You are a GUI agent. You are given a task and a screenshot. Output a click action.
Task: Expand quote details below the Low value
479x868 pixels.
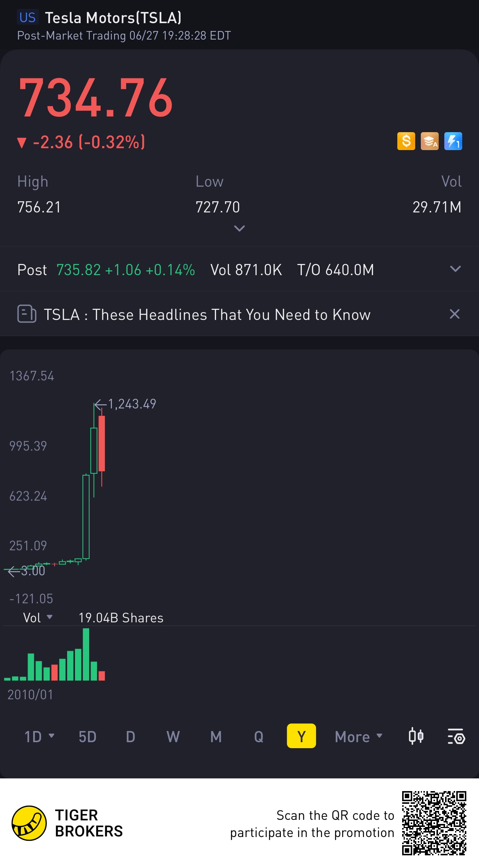(239, 228)
